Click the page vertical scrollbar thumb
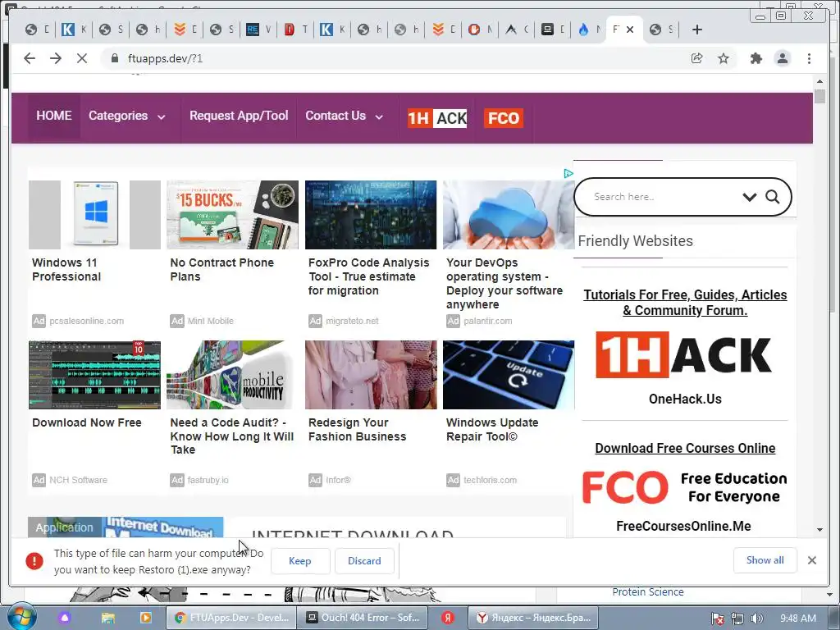This screenshot has width=840, height=630. click(819, 97)
